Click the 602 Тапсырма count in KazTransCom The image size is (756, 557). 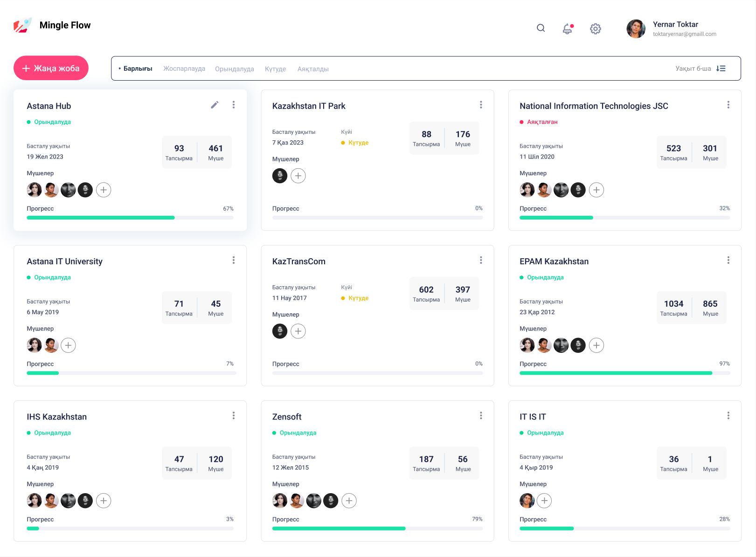(x=426, y=294)
